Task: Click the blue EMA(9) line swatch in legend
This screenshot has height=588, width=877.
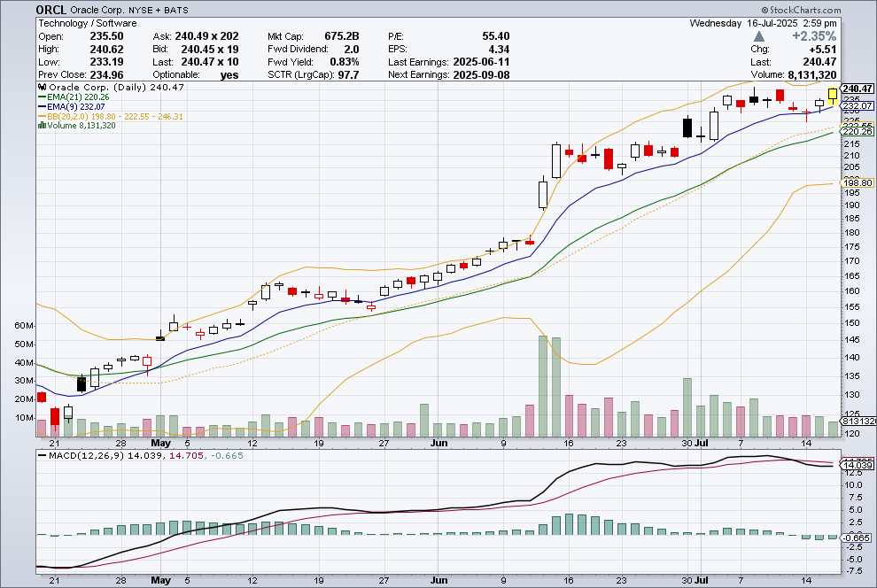Action: click(x=42, y=107)
